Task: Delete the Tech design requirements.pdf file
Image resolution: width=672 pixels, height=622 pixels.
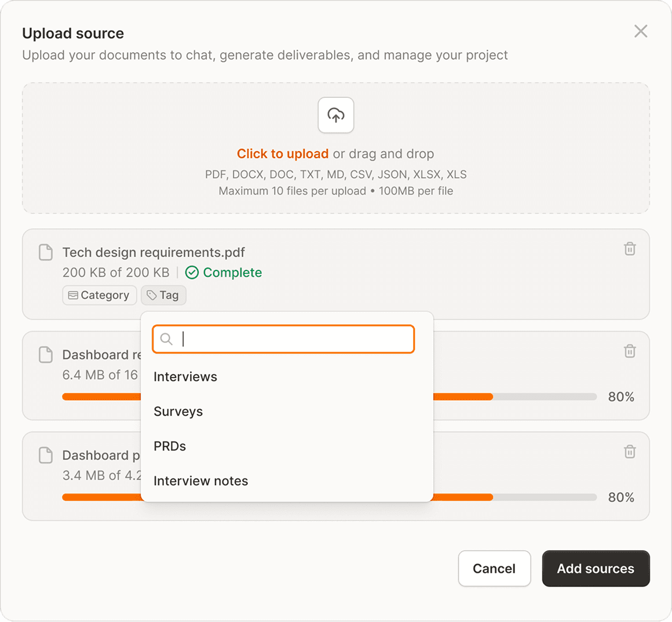Action: 630,249
